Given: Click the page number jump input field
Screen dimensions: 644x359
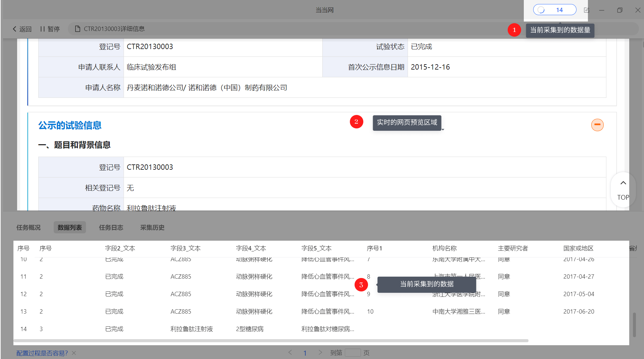Looking at the screenshot, I should (353, 353).
